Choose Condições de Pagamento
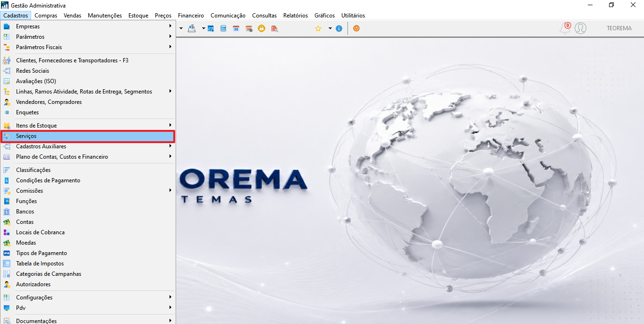 pyautogui.click(x=88, y=180)
